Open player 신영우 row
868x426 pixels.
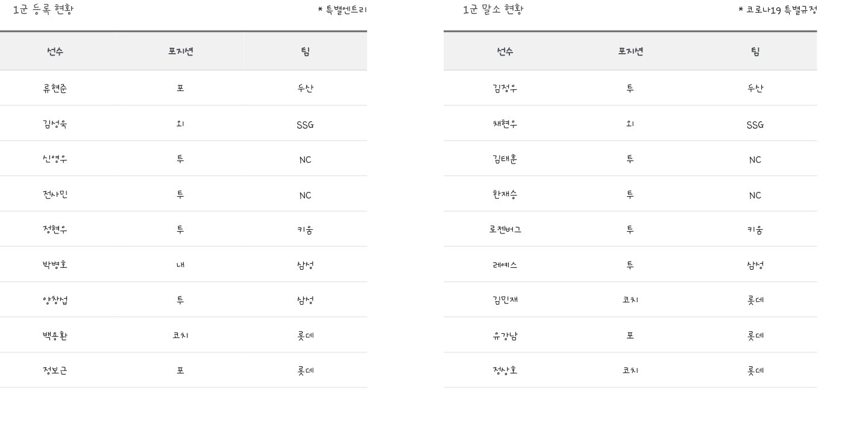coord(55,159)
